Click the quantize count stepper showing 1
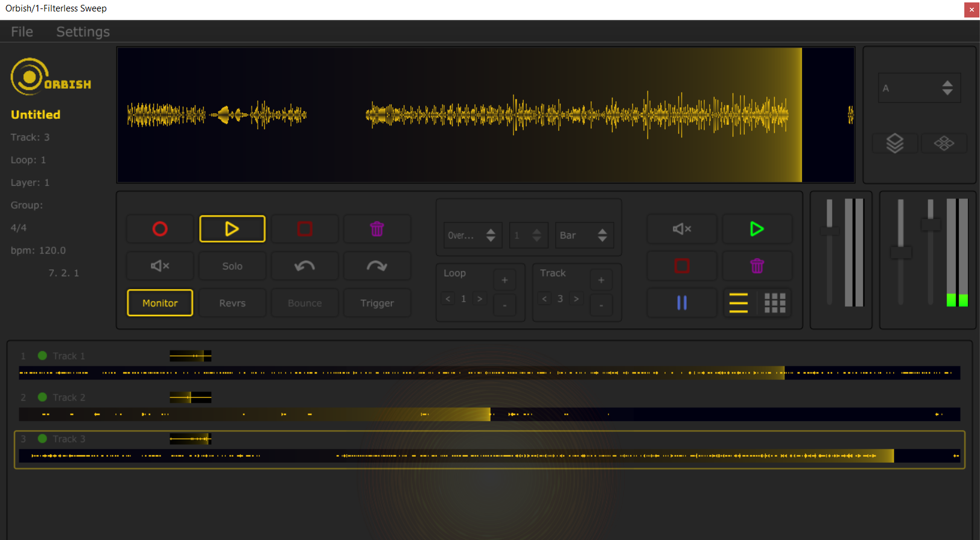The image size is (980, 540). [529, 235]
